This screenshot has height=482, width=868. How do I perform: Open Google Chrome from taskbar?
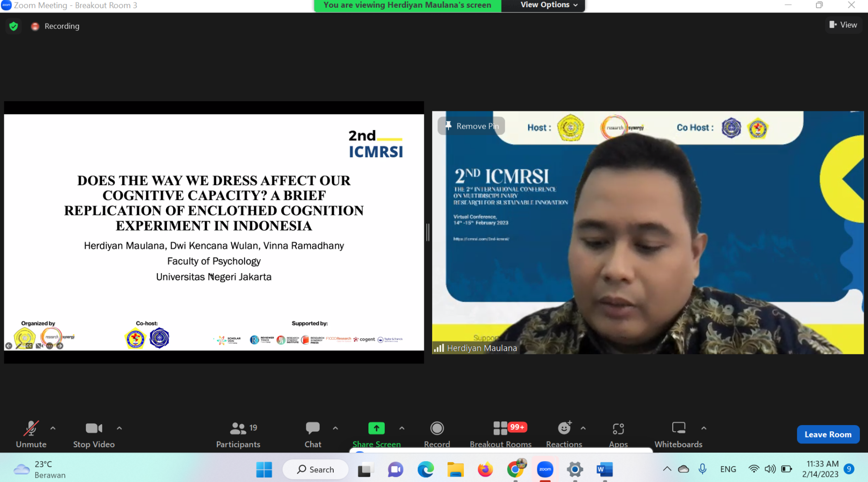click(x=515, y=469)
